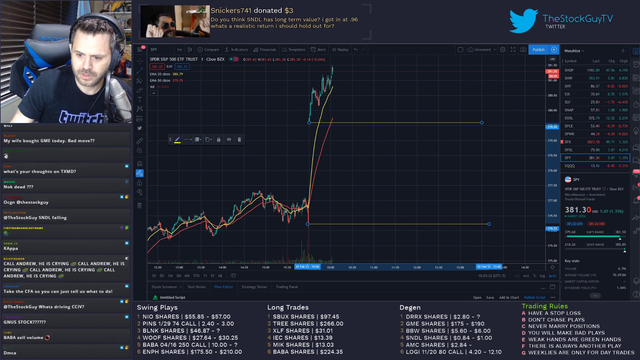Switch to Pine Editor tab
Screen dimensions: 640x360
224,287
